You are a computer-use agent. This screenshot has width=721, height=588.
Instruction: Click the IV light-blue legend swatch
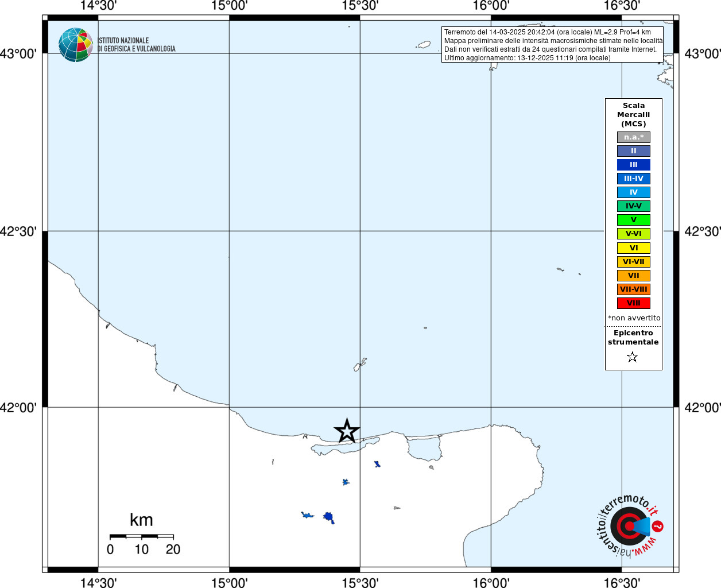[x=634, y=192]
